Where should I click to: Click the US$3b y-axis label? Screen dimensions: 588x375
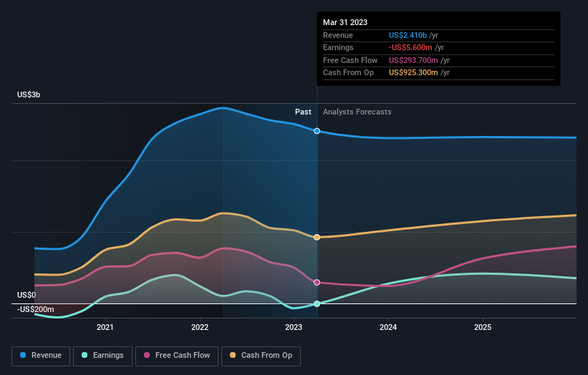pyautogui.click(x=29, y=94)
